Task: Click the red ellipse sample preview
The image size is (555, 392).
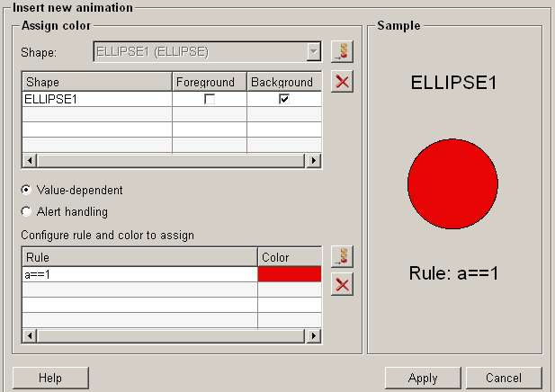Action: (452, 183)
